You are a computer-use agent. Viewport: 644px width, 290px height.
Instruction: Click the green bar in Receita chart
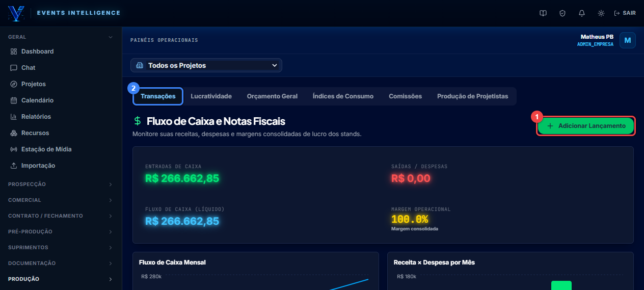561,285
